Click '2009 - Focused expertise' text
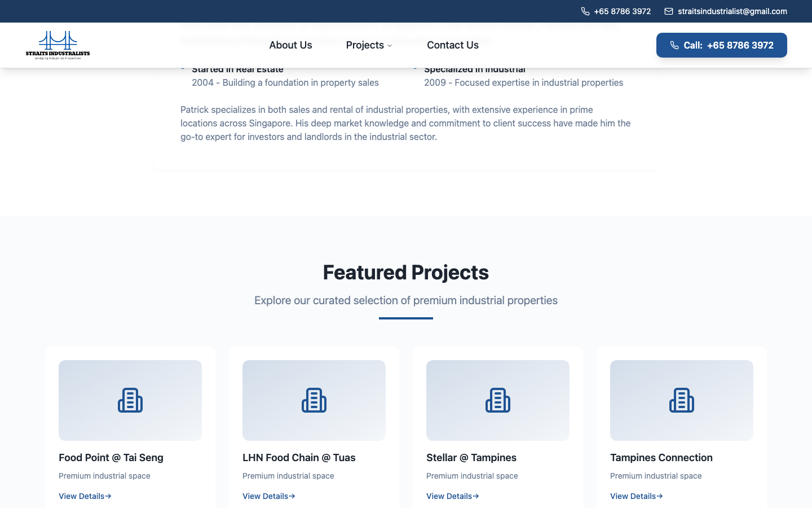This screenshot has height=508, width=812. coord(524,82)
